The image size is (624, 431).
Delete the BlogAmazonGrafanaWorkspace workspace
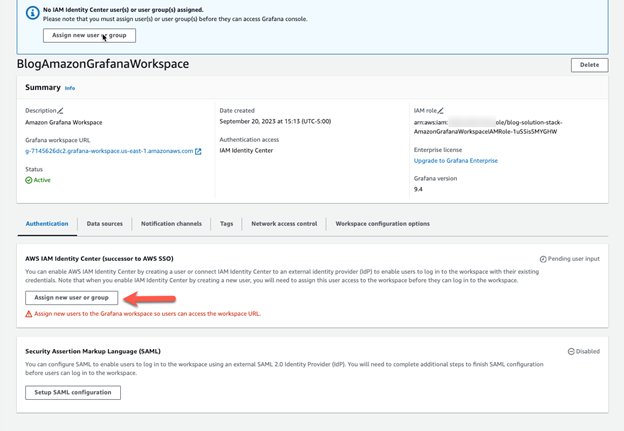(589, 65)
